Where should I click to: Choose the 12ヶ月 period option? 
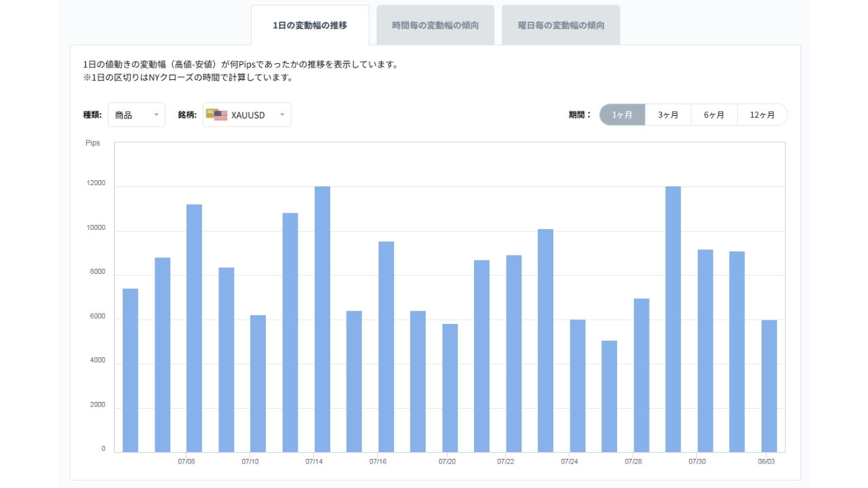tap(763, 115)
